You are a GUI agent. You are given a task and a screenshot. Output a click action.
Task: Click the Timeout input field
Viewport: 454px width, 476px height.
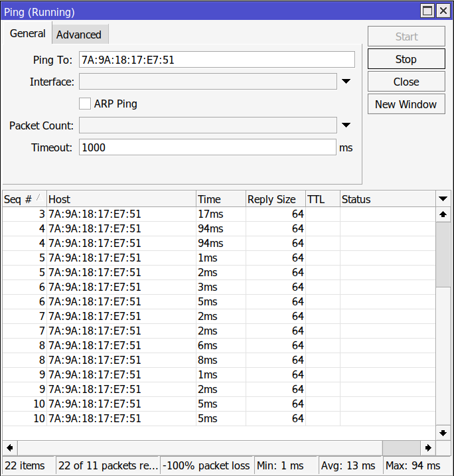[207, 147]
